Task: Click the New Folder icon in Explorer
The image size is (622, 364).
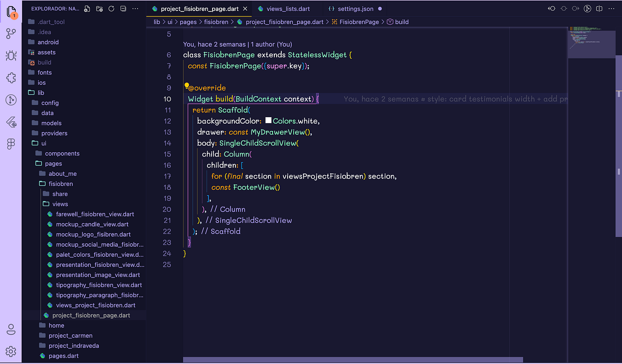Action: tap(98, 9)
